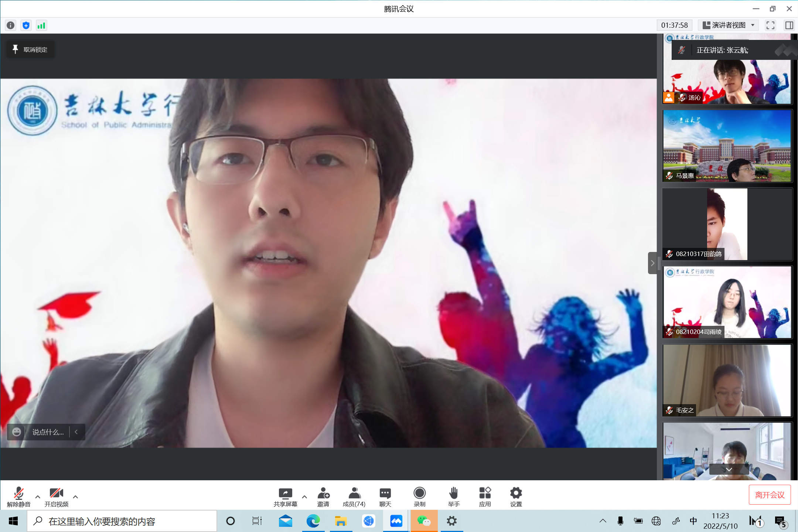Collapse the participant thumbnail sidebar
The width and height of the screenshot is (798, 532).
(x=652, y=263)
